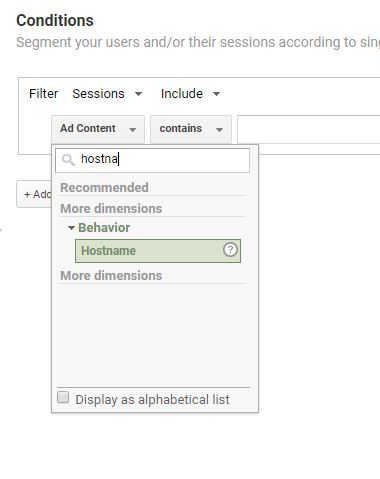Open the Sessions scope dropdown

(x=107, y=94)
